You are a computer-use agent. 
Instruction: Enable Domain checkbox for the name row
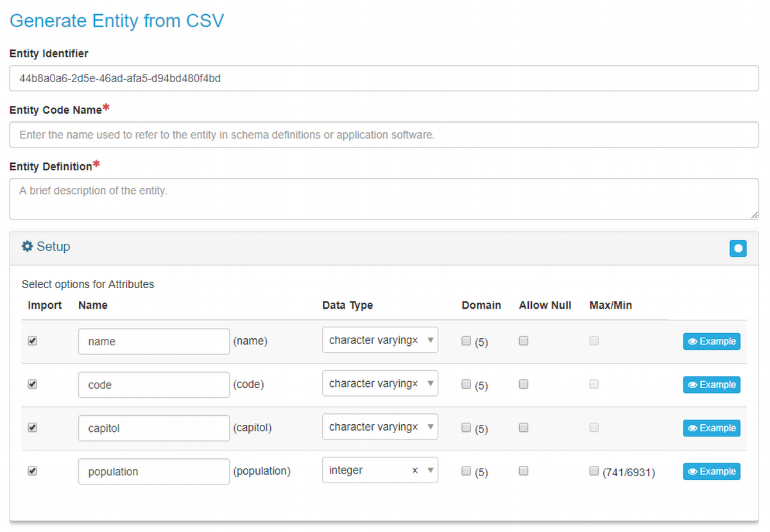(x=466, y=341)
